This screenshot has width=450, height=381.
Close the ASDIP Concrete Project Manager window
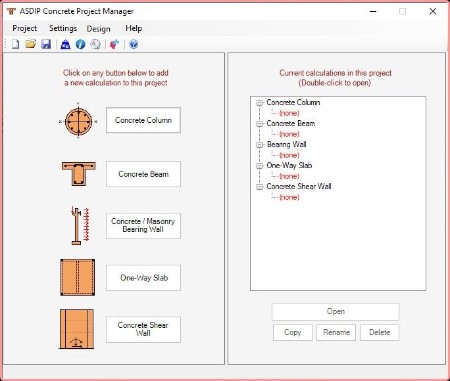[x=433, y=11]
